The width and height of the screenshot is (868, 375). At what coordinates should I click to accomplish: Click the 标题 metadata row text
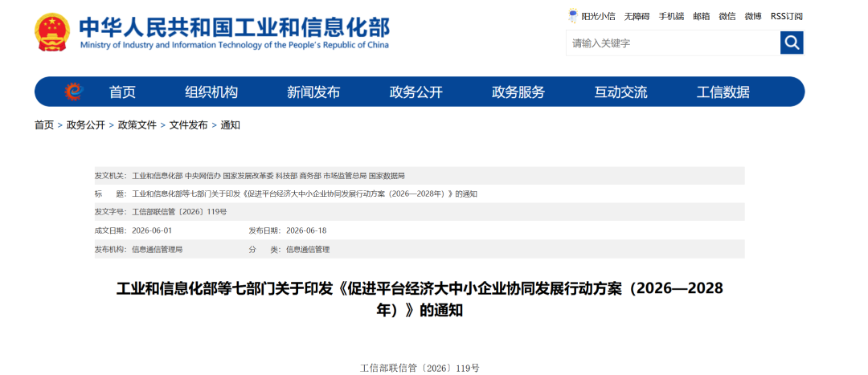pos(305,194)
